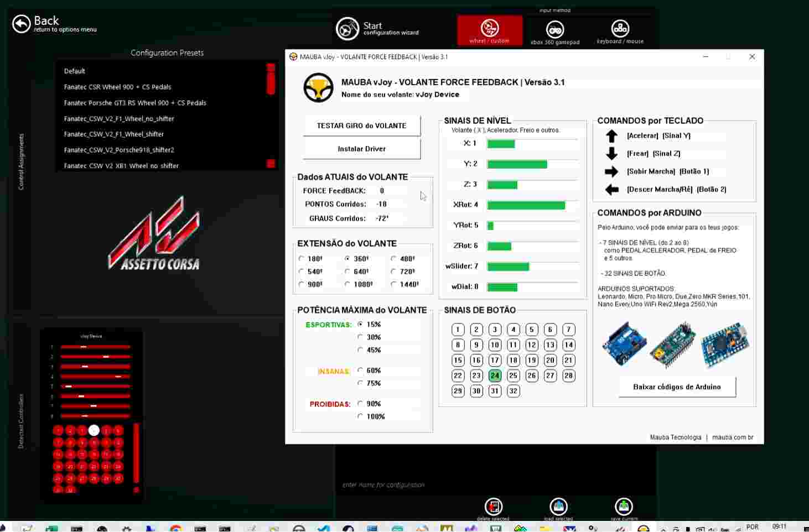Pick the Default configuration preset
The image size is (809, 532).
coord(74,71)
